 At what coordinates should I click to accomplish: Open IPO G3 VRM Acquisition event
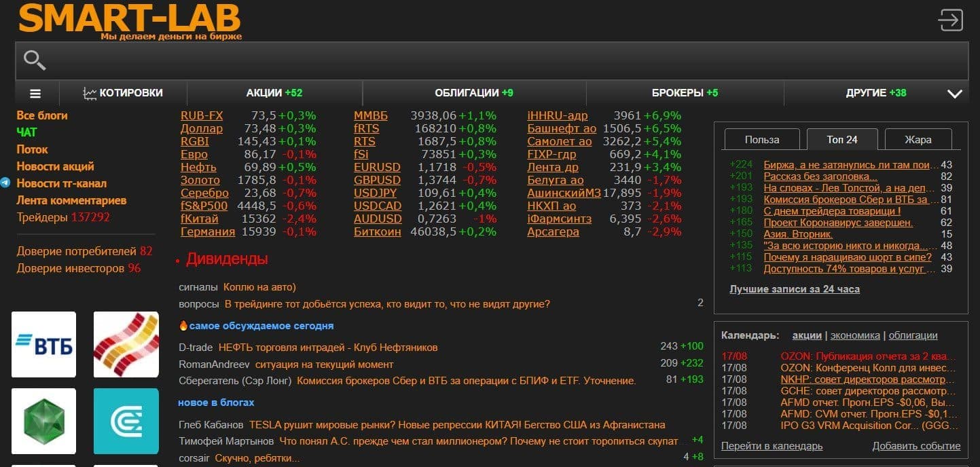[x=868, y=425]
